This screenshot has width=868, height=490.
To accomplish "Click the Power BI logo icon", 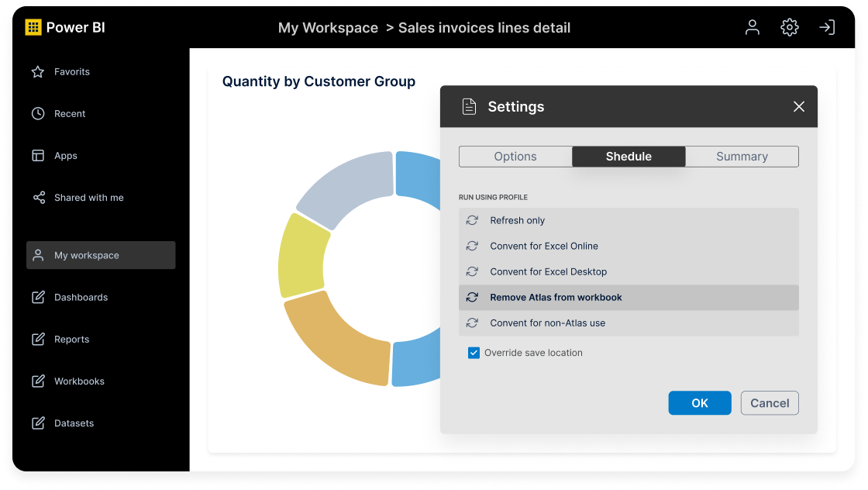I will pos(33,28).
